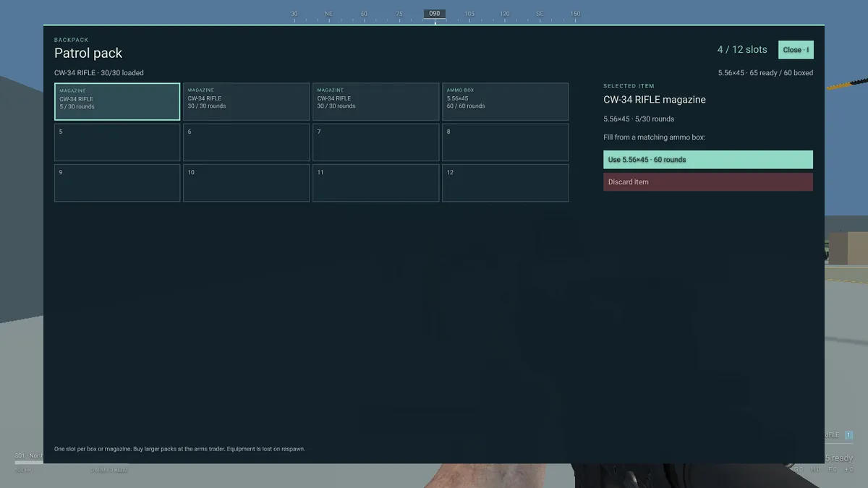Click empty backpack slot 11

pyautogui.click(x=375, y=183)
